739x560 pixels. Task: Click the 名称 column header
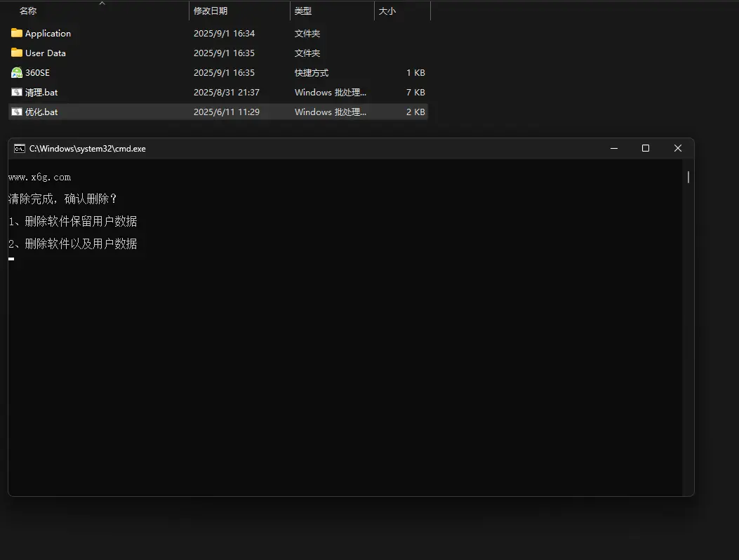pyautogui.click(x=27, y=11)
